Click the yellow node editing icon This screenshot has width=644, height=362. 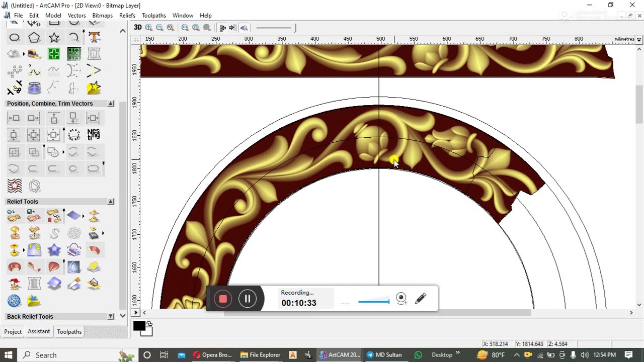click(34, 71)
